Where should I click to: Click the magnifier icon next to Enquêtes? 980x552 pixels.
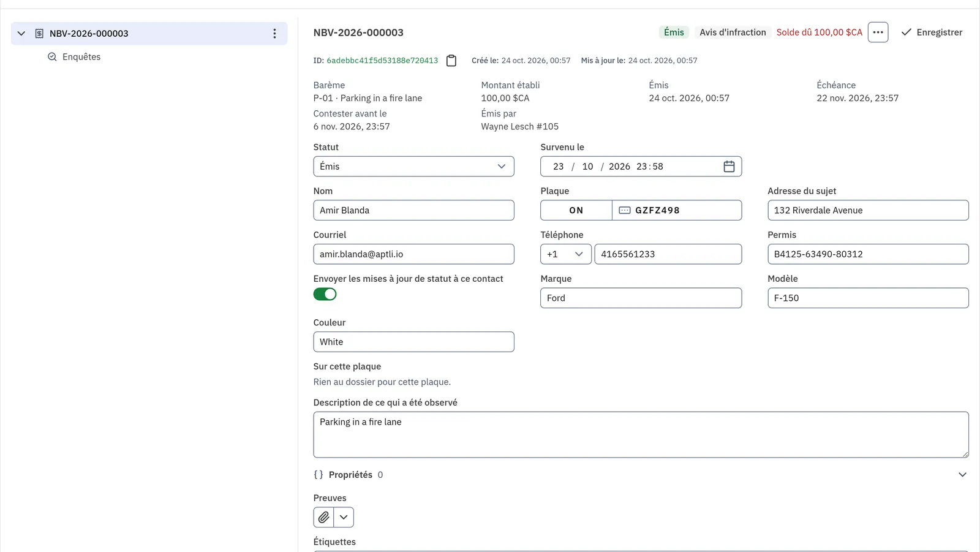(52, 57)
